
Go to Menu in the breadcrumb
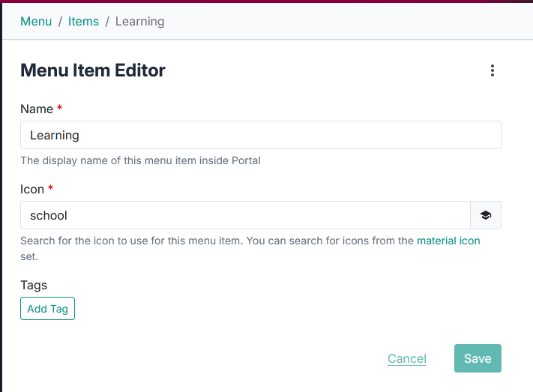point(36,21)
